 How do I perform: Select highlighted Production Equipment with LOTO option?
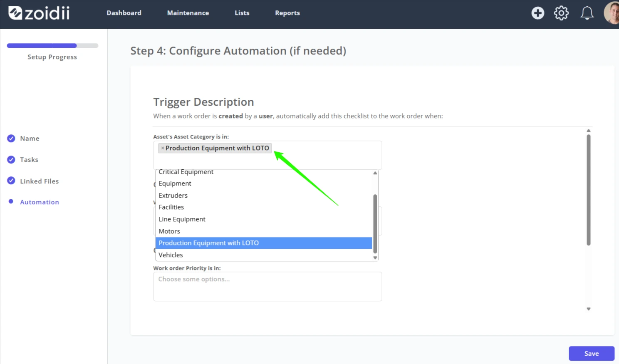pyautogui.click(x=264, y=243)
